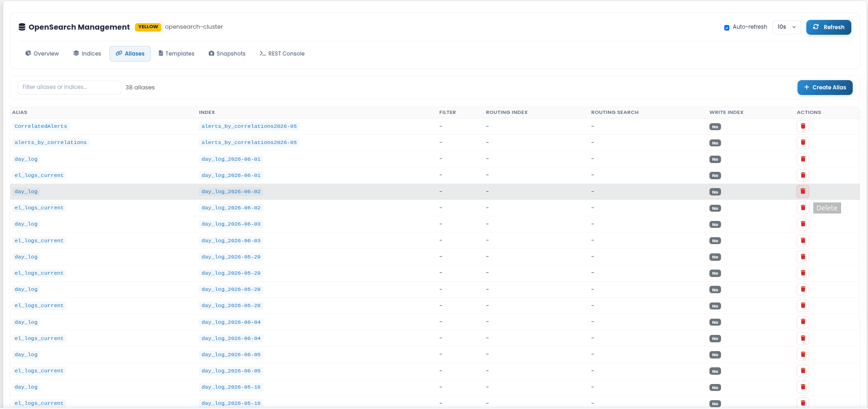Delete day_log alias for day_log_2026-06-01
The width and height of the screenshot is (868, 409).
pos(803,159)
